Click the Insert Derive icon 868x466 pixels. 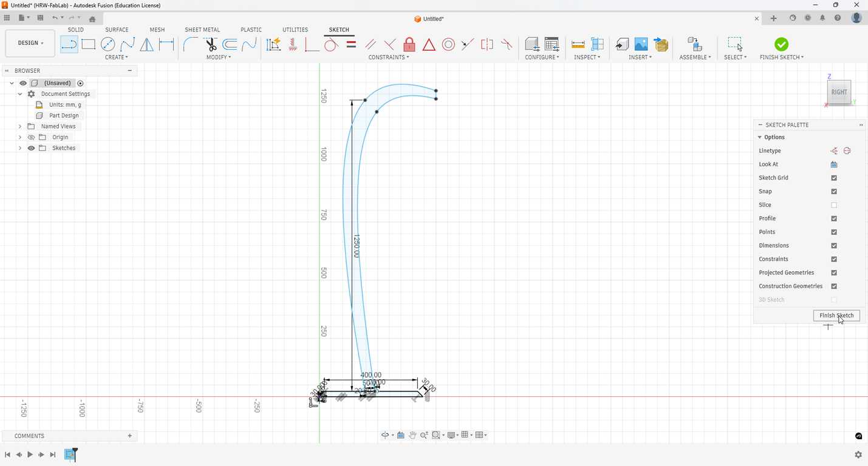tap(621, 44)
